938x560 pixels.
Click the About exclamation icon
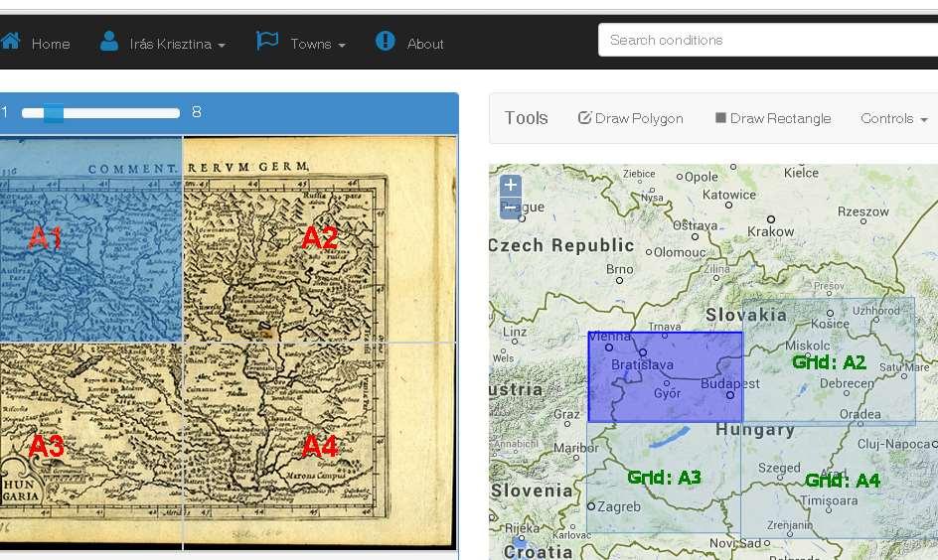click(x=386, y=41)
